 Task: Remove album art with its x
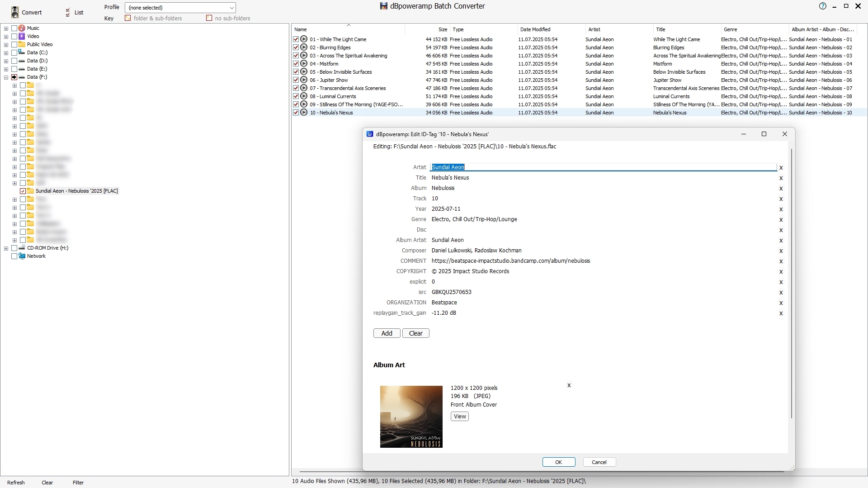(569, 385)
